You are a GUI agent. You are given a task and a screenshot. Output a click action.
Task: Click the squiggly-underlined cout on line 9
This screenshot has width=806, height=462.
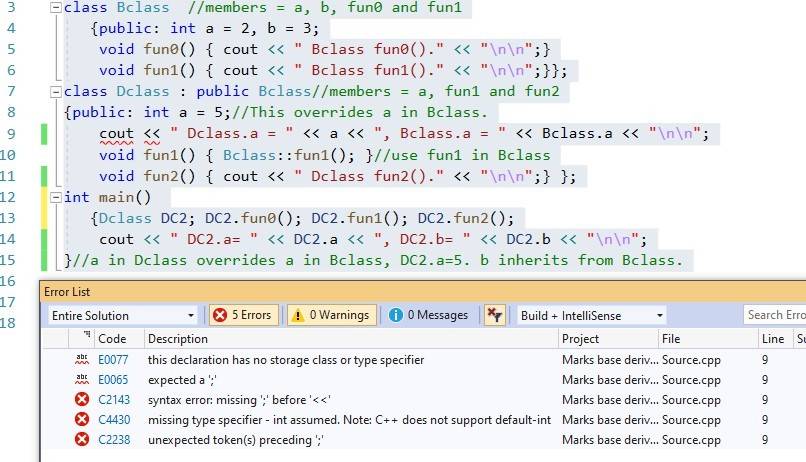click(x=116, y=134)
